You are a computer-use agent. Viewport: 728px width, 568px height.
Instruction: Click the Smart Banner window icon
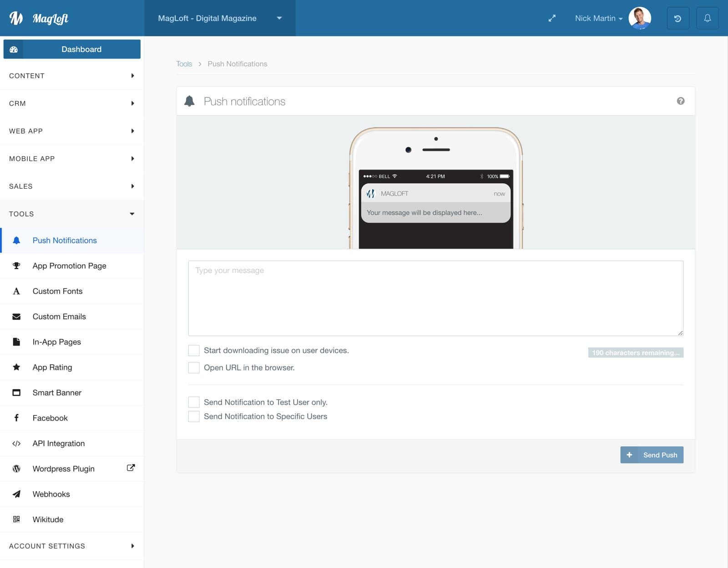[x=16, y=392]
